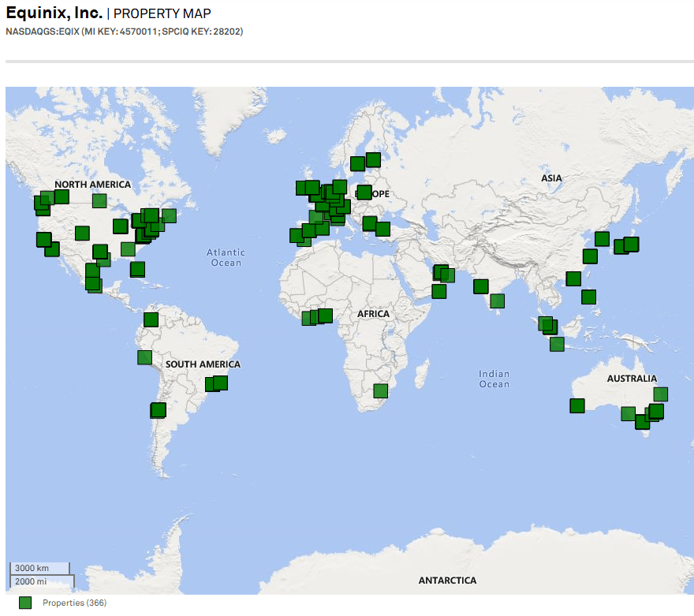Select the southernmost marker in Indonesia

[x=557, y=344]
